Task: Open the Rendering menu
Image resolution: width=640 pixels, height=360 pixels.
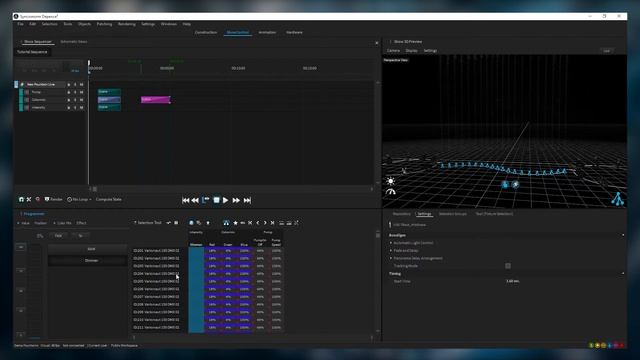Action: point(127,24)
